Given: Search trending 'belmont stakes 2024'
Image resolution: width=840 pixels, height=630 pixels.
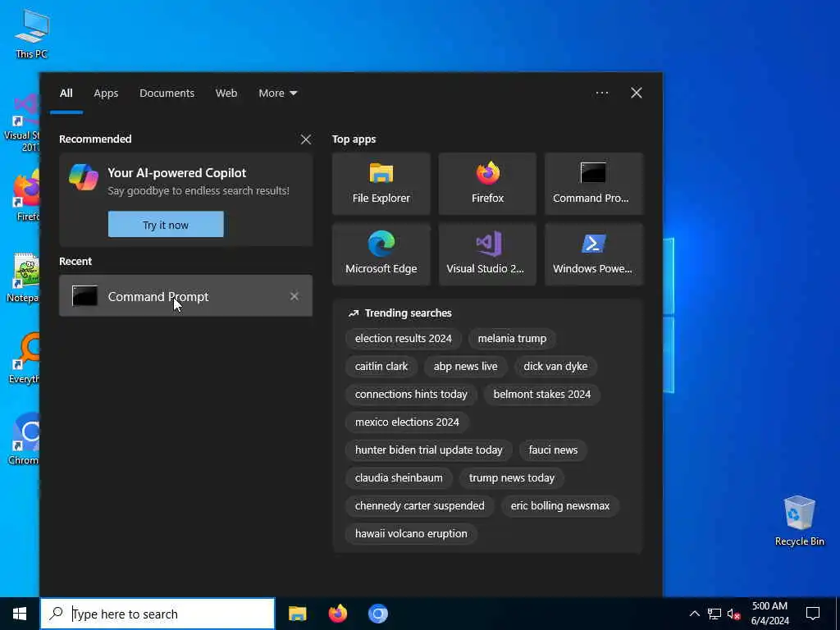Looking at the screenshot, I should pyautogui.click(x=541, y=395).
